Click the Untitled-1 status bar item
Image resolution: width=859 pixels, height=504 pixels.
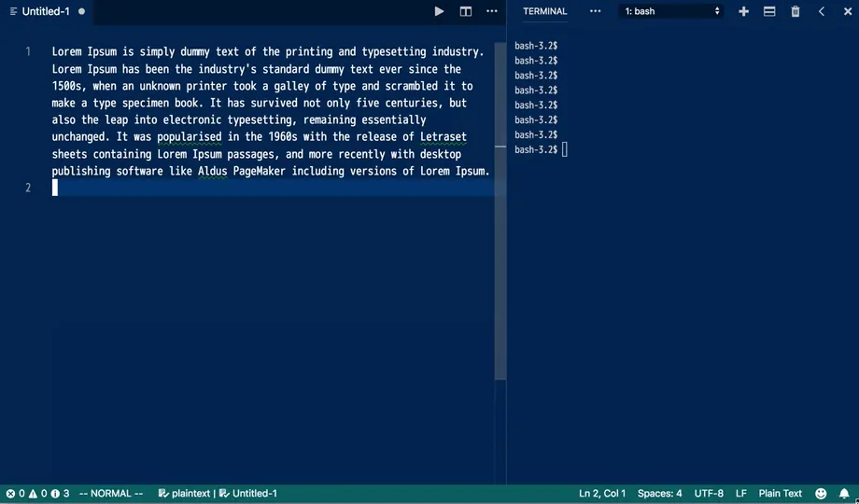[248, 493]
